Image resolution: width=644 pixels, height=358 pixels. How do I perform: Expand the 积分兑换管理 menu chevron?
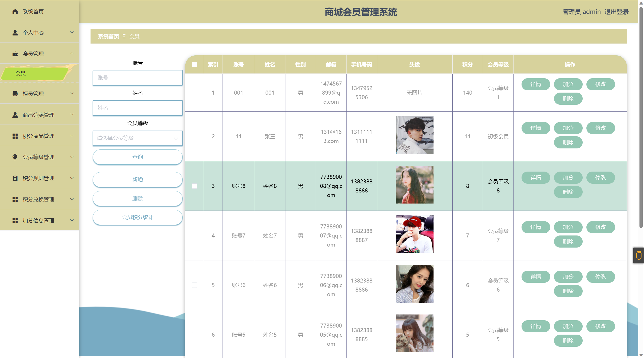coord(72,199)
